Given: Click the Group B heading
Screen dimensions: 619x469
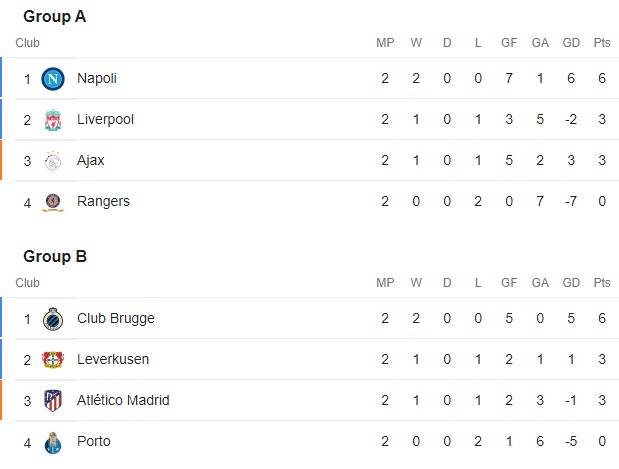Looking at the screenshot, I should tap(55, 257).
